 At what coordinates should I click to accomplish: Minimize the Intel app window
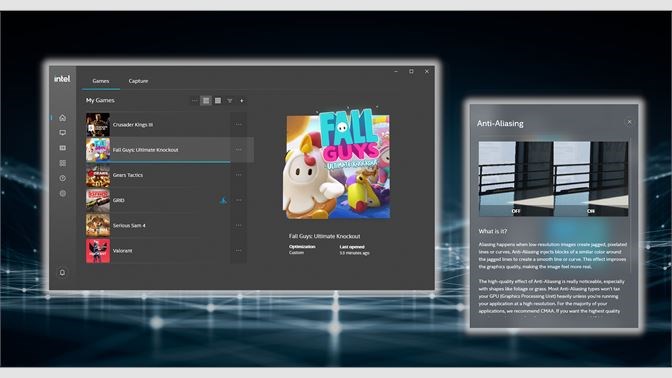click(x=396, y=72)
